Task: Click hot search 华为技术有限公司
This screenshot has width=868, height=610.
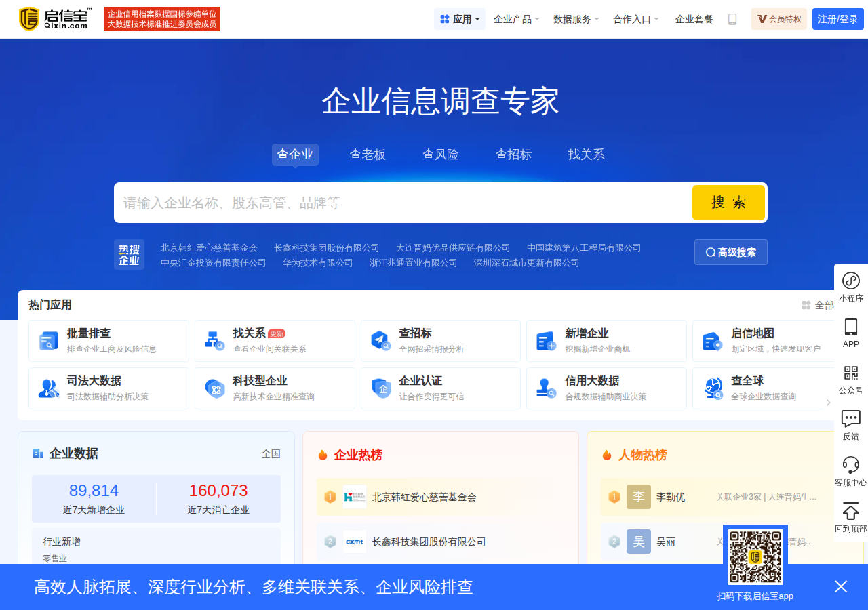Action: point(318,263)
